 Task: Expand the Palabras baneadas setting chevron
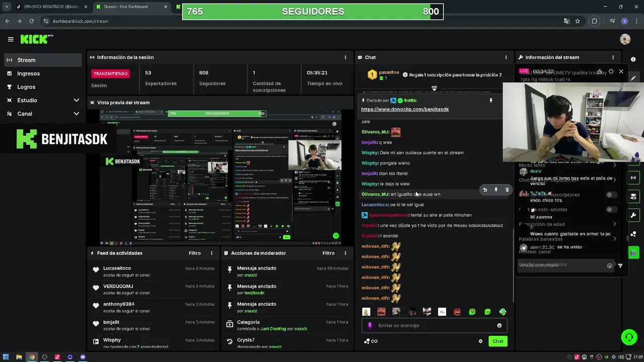(x=614, y=239)
